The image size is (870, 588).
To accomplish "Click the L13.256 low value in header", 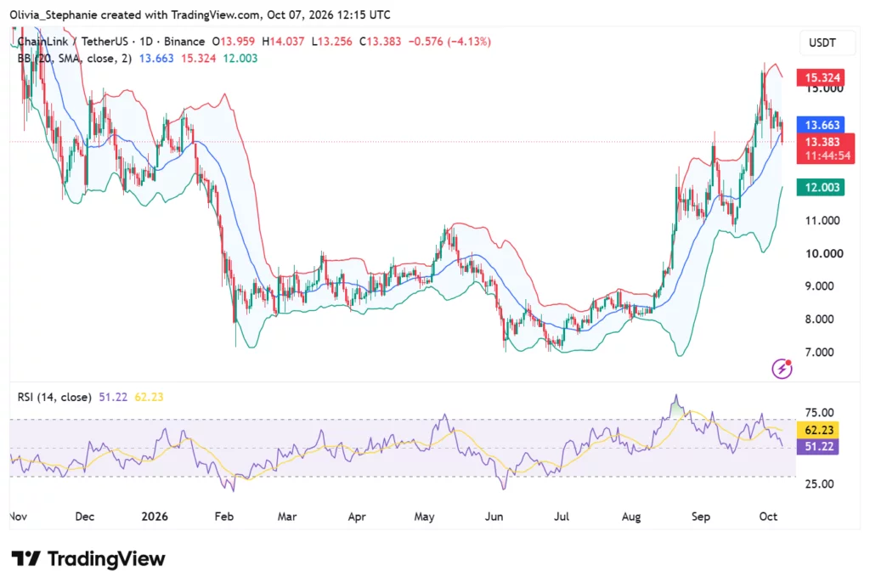I will pos(332,42).
